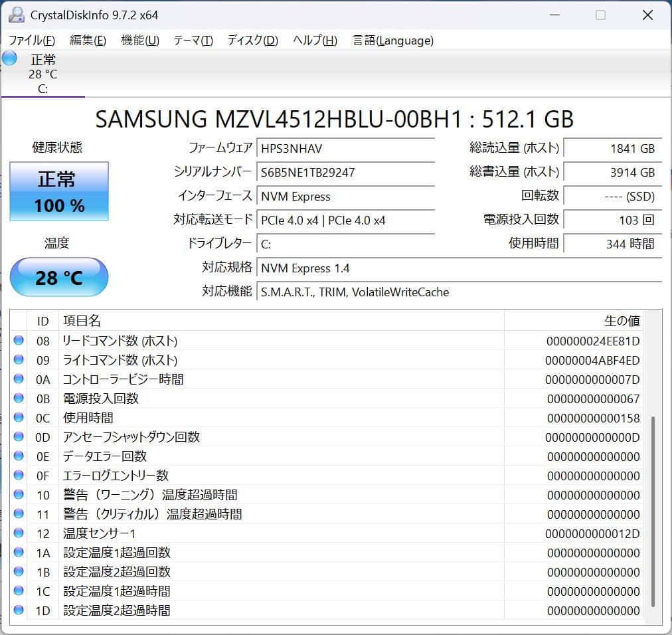This screenshot has height=635, width=672.
Task: Close the CrystalDiskInfo window
Action: [647, 15]
